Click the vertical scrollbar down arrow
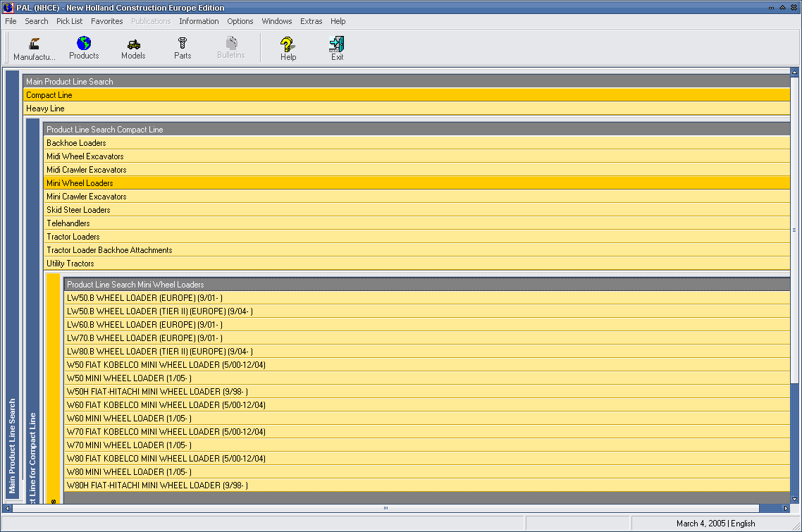Screen dimensions: 802x532 click(794, 500)
